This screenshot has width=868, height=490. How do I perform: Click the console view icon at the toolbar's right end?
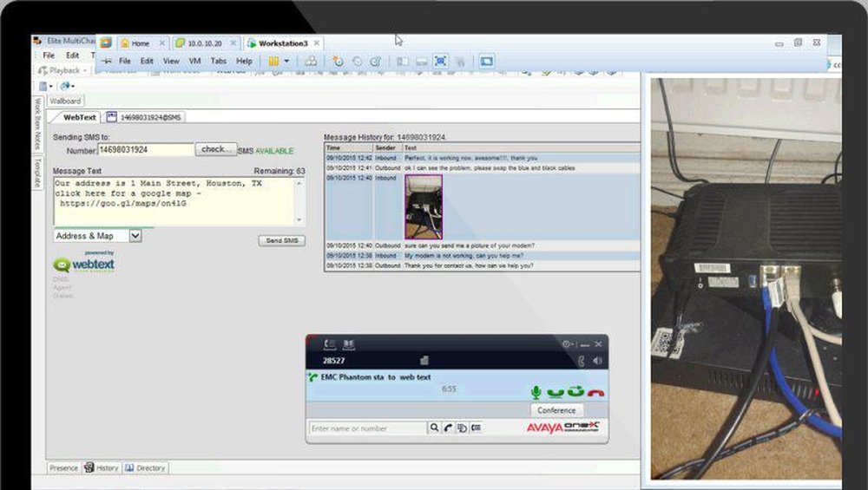pyautogui.click(x=487, y=62)
